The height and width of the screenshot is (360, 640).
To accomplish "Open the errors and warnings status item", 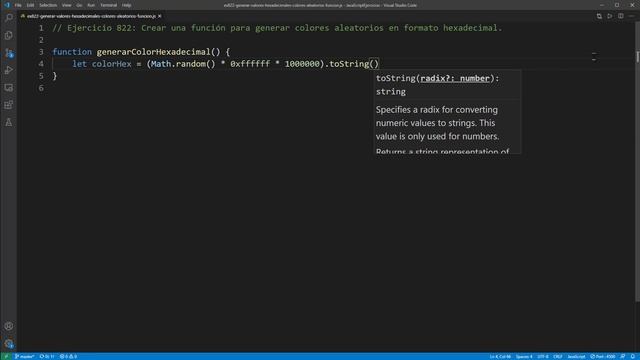I will 68,356.
